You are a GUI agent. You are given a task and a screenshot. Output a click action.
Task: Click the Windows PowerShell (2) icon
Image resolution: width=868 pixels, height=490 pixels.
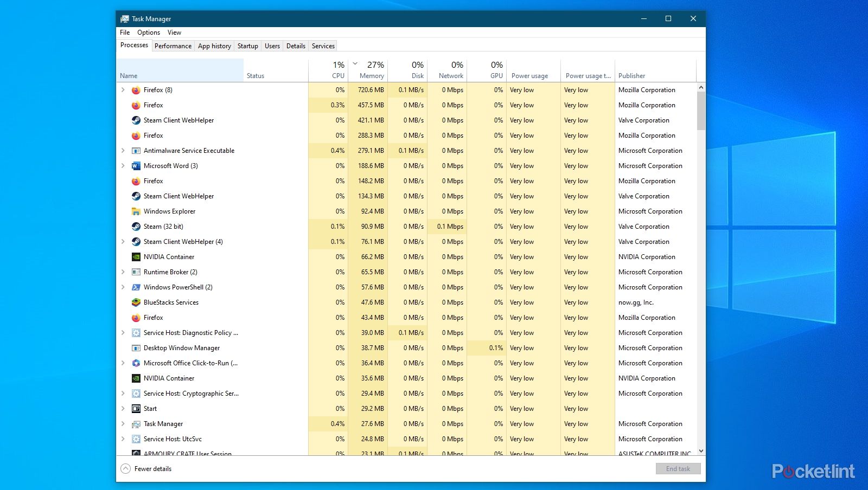coord(136,287)
